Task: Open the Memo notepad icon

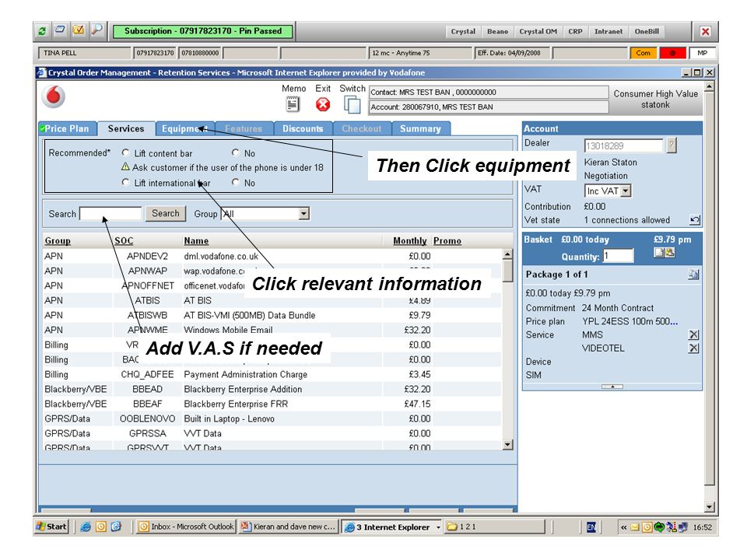Action: click(x=293, y=104)
